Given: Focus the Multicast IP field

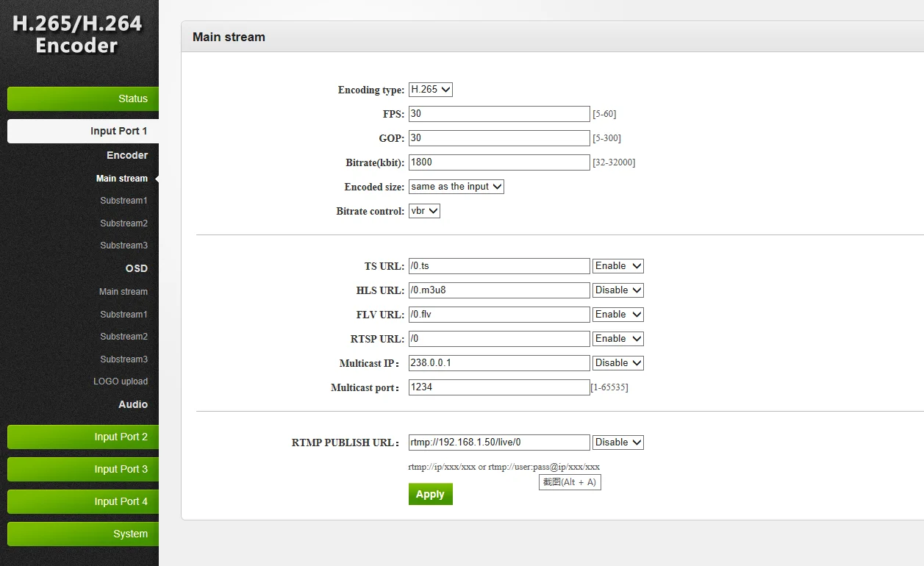Looking at the screenshot, I should (x=499, y=363).
